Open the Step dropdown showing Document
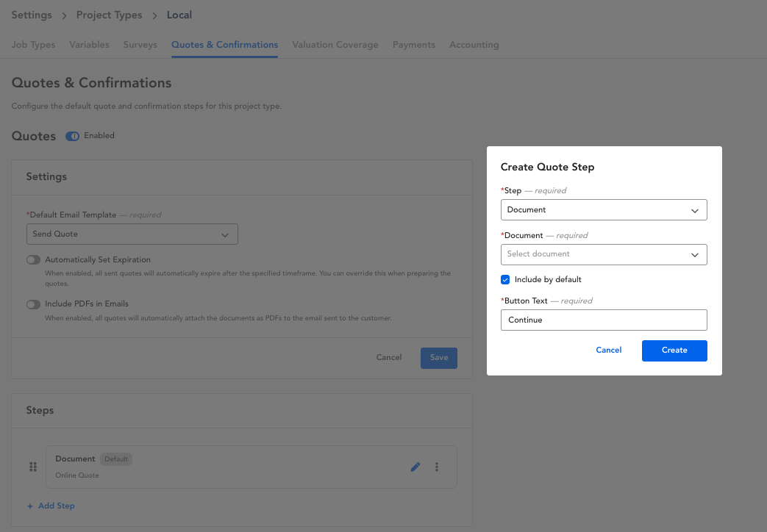 (604, 209)
